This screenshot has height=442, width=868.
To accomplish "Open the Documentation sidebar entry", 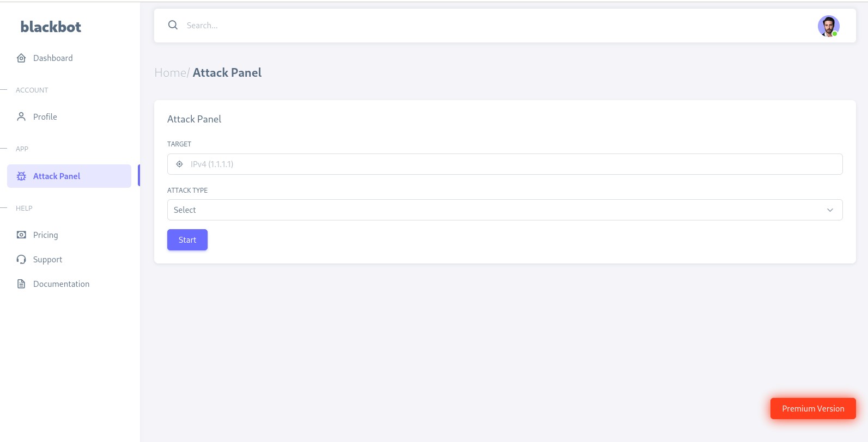I will click(x=62, y=284).
